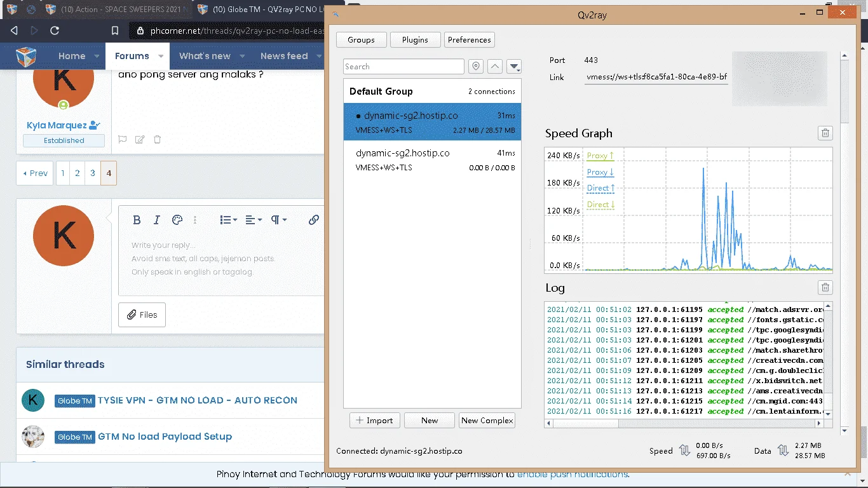Click browser Back button
Viewport: 868px width, 488px height.
tap(14, 30)
